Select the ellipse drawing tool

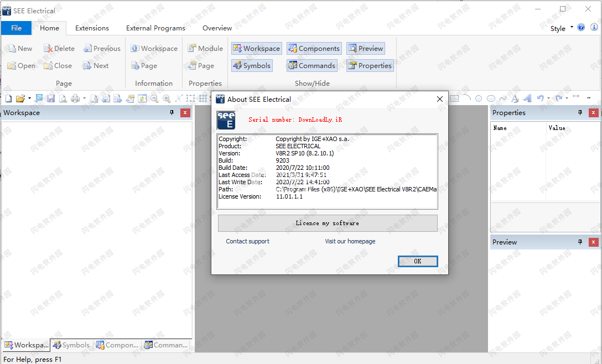point(491,98)
